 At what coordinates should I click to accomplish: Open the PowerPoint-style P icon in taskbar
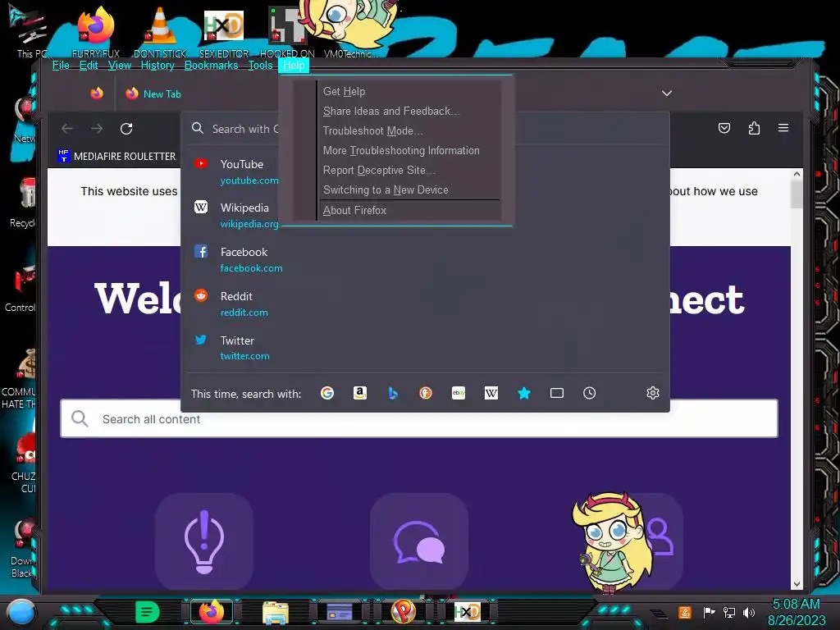pos(404,611)
